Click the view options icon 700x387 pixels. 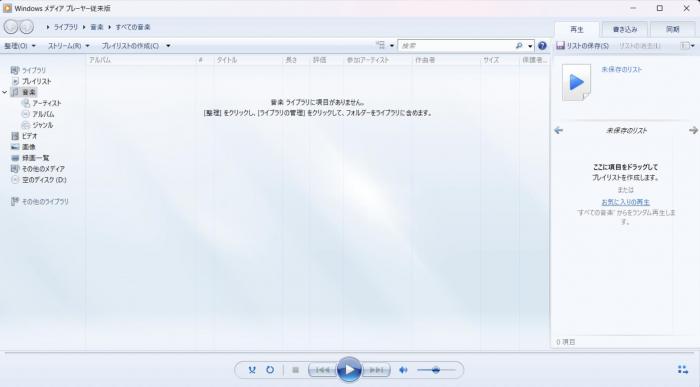coord(380,45)
